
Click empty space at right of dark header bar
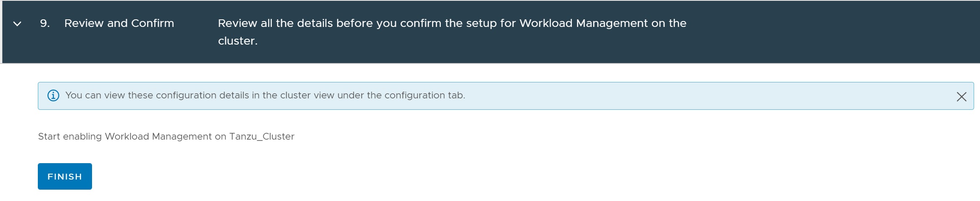(x=840, y=32)
